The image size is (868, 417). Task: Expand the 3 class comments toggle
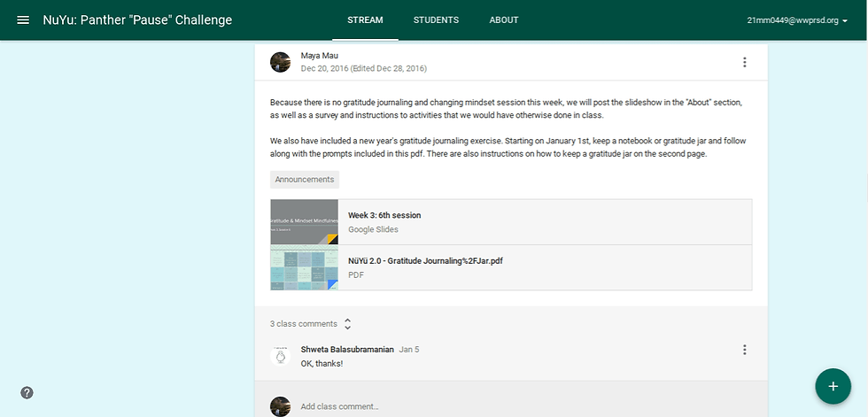point(311,323)
